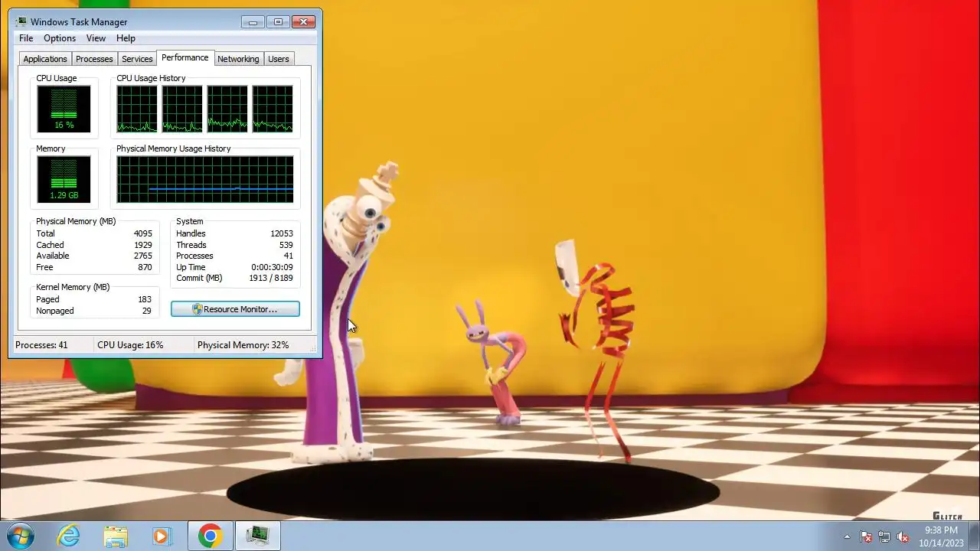Click status bar 'Physical Memory: 32%'
This screenshot has height=551, width=980.
(243, 345)
